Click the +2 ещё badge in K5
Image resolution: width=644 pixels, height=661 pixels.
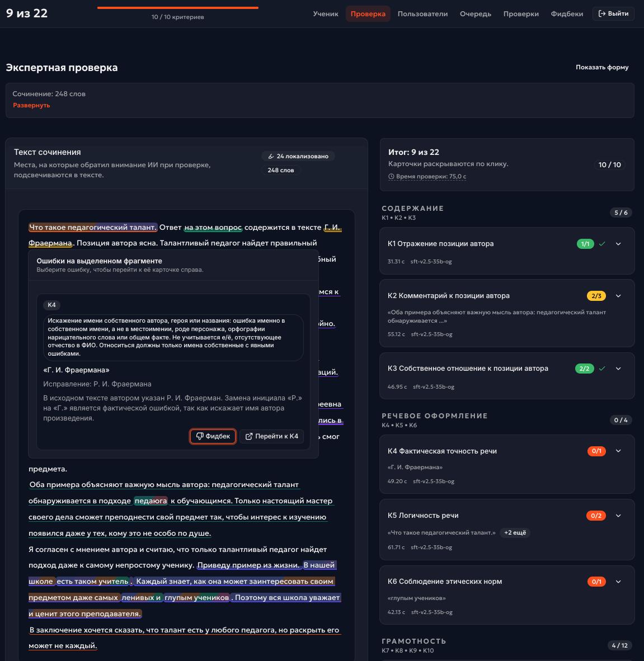pyautogui.click(x=515, y=532)
